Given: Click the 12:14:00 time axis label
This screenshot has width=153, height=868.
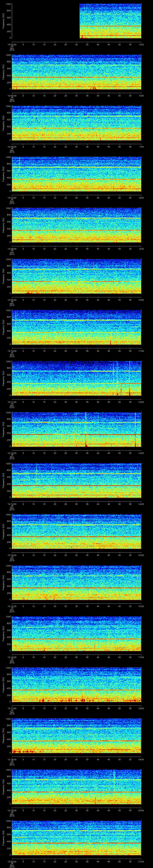Looking at the screenshot, I should [x=12, y=555].
